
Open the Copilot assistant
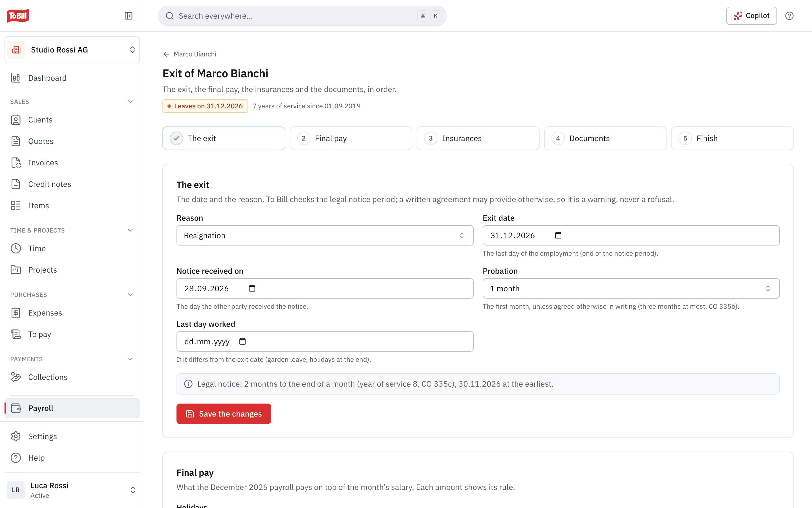751,16
